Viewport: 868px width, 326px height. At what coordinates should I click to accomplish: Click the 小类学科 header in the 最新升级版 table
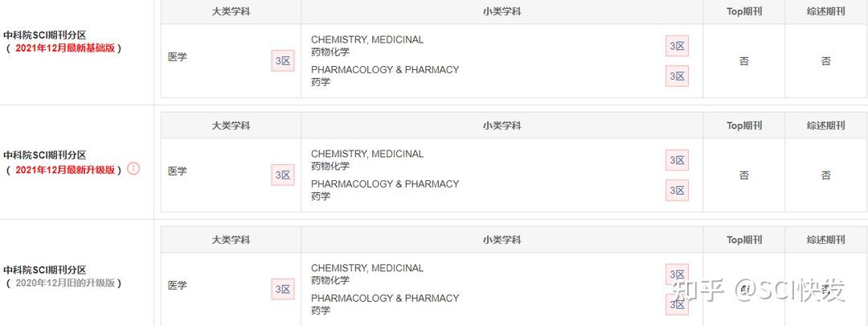point(502,126)
